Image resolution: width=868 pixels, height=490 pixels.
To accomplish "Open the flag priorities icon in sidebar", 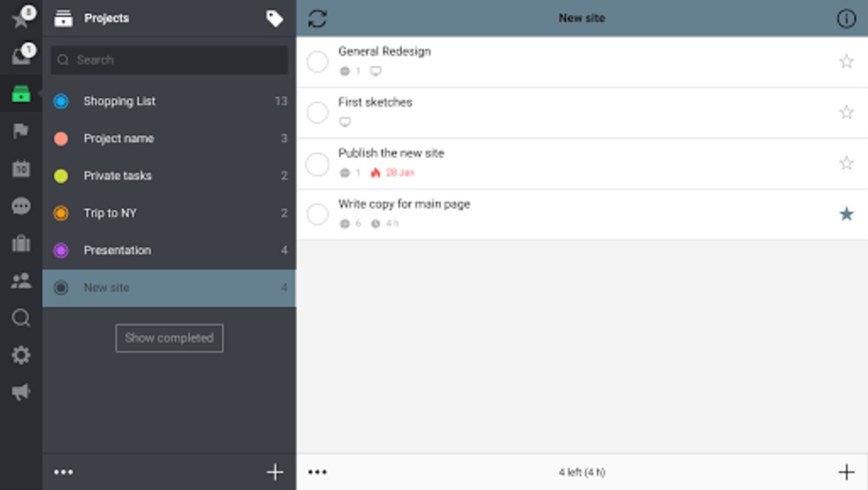I will pyautogui.click(x=21, y=131).
